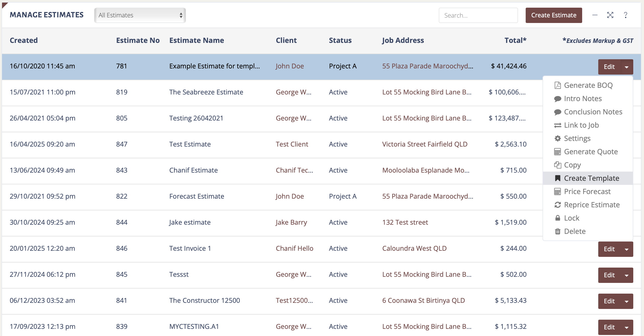The height and width of the screenshot is (336, 644).
Task: Open Jake Barry client link
Action: pyautogui.click(x=291, y=222)
